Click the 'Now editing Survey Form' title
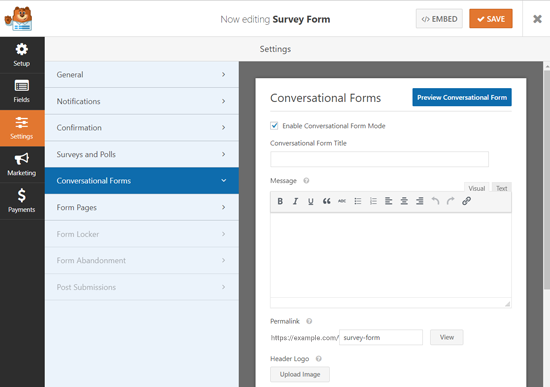Viewport: 550px width, 387px height. [x=275, y=19]
